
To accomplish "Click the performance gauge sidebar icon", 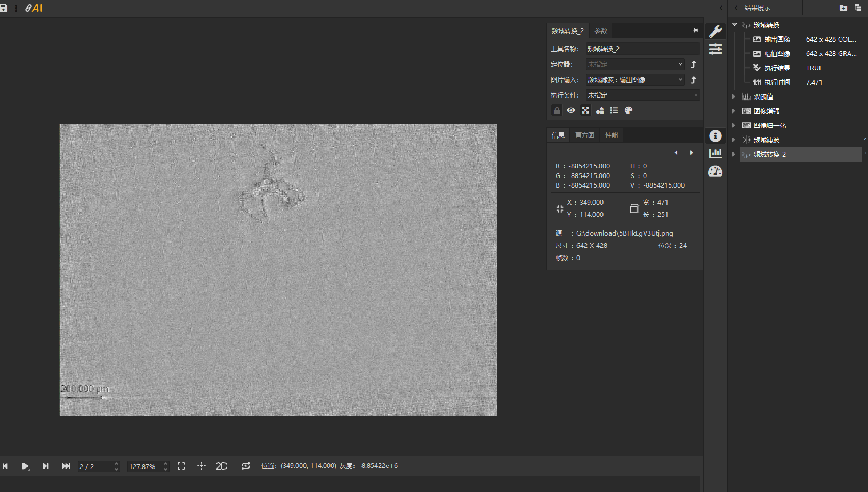I will [x=715, y=172].
